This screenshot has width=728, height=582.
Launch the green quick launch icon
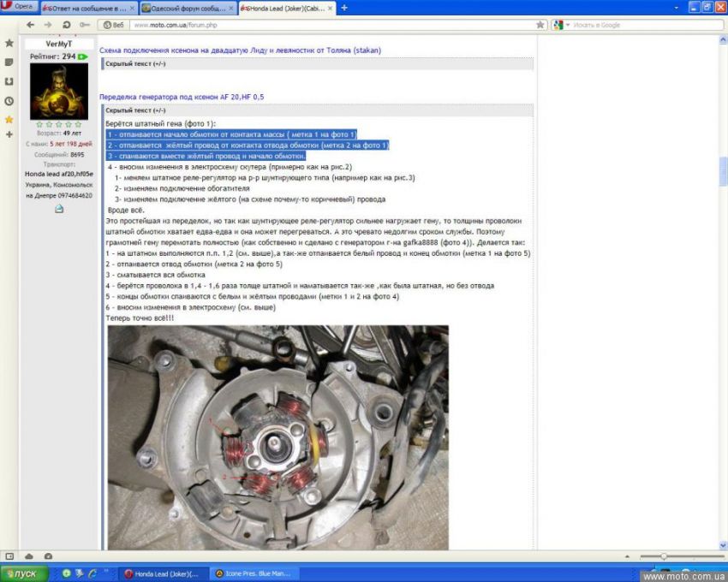click(x=67, y=573)
